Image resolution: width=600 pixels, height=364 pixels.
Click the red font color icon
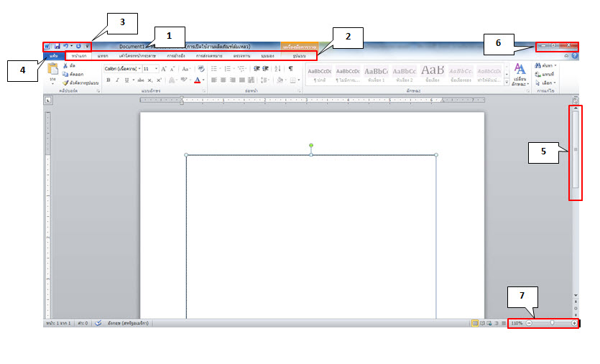click(x=198, y=80)
